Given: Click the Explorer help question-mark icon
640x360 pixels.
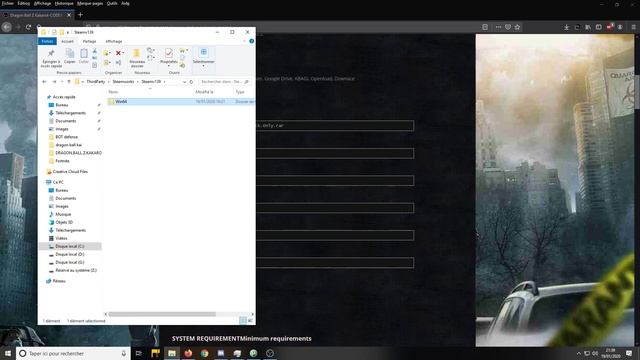Looking at the screenshot, I should (251, 41).
